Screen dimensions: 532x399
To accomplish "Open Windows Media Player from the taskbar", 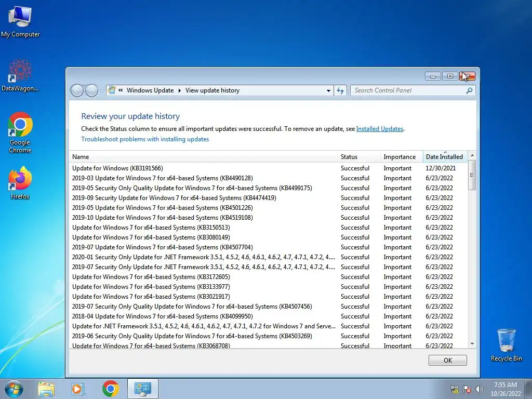I will (77, 389).
